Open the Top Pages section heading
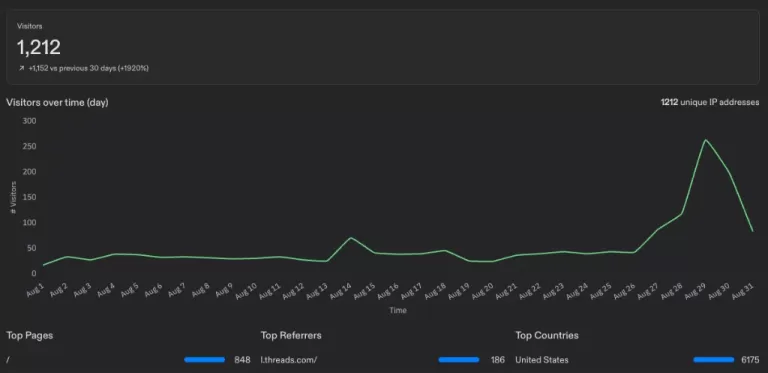768x373 pixels. (x=29, y=335)
